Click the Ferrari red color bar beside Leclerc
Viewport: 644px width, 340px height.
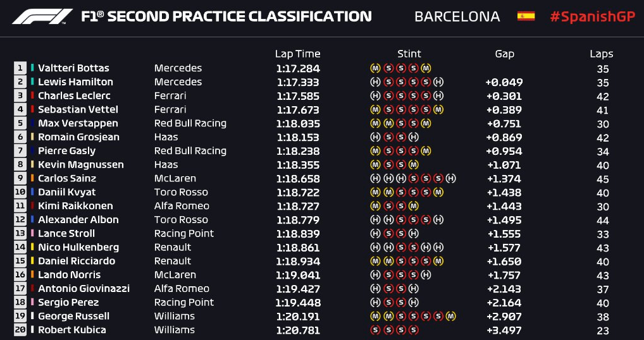32,95
